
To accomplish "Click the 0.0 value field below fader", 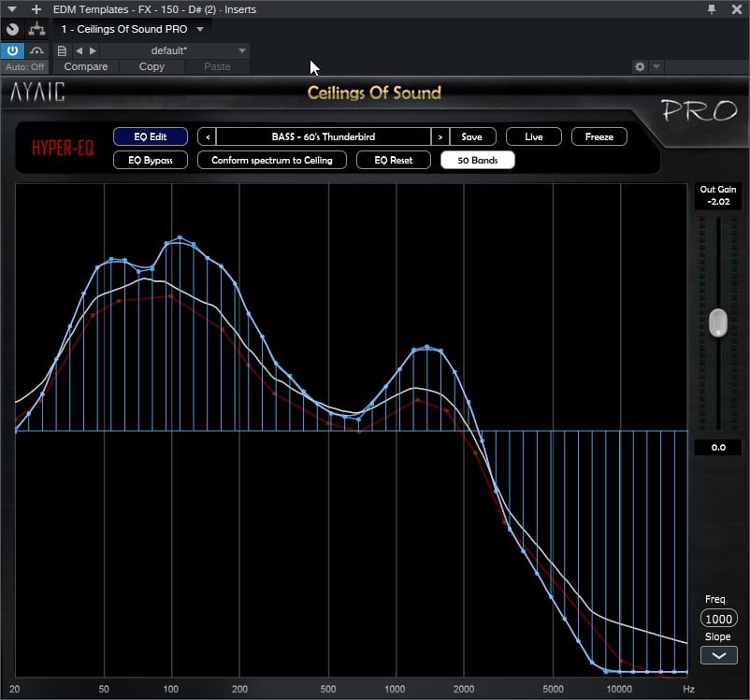I will tap(718, 448).
